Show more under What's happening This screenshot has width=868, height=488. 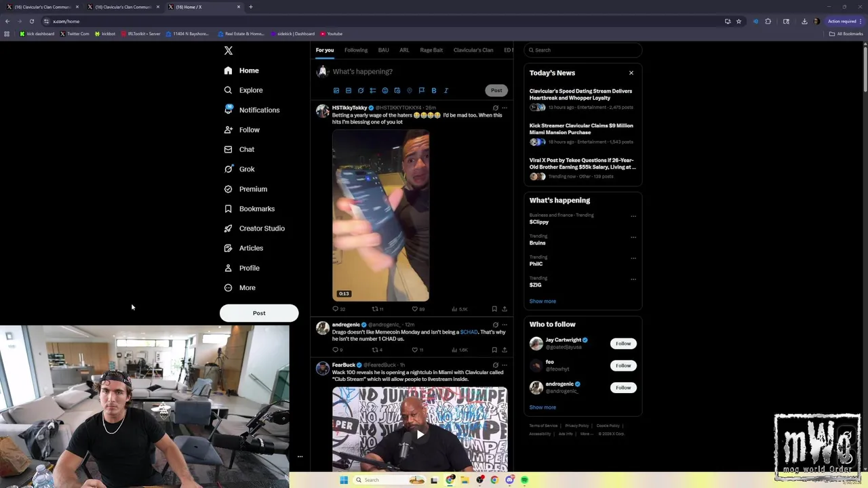pos(542,301)
